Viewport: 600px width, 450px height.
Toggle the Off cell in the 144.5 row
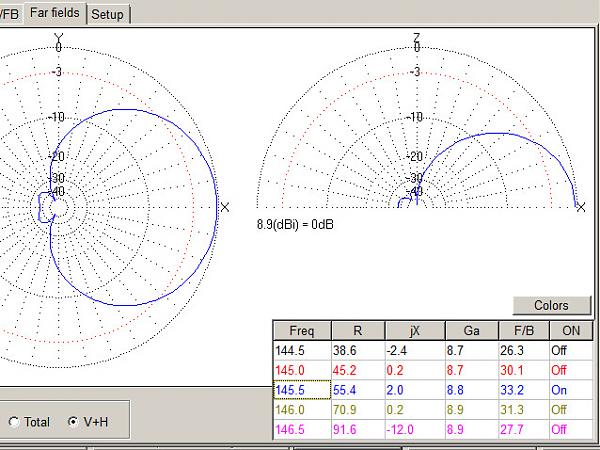[x=571, y=351]
